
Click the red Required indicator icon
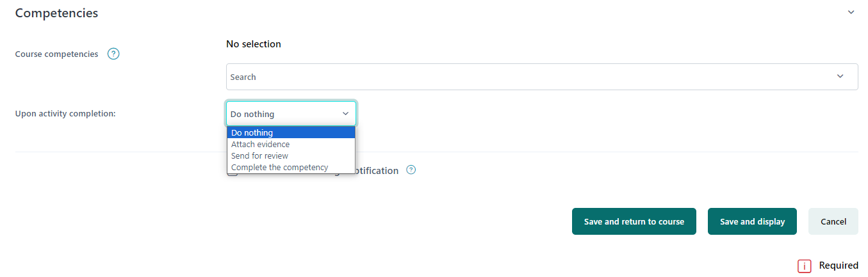(804, 266)
